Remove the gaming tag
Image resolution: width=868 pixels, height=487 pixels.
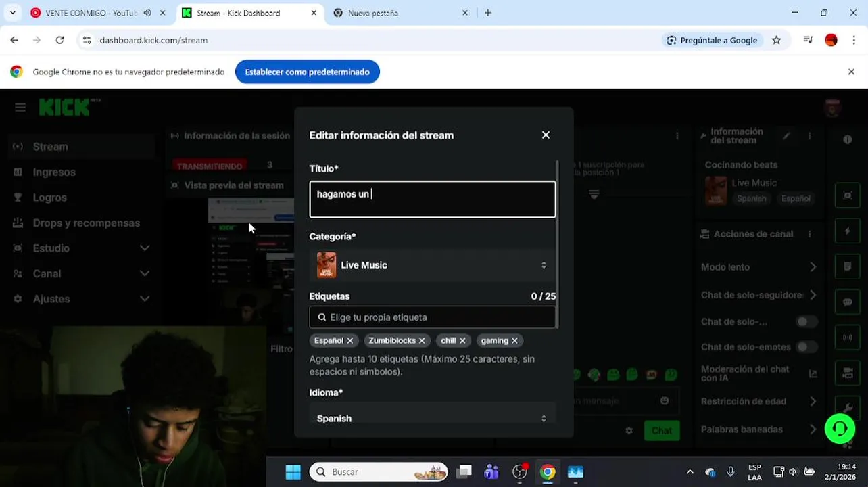click(x=514, y=341)
